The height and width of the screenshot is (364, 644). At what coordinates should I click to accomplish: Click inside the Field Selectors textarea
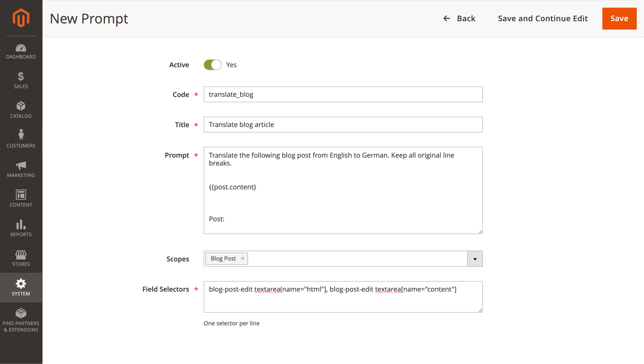click(343, 297)
